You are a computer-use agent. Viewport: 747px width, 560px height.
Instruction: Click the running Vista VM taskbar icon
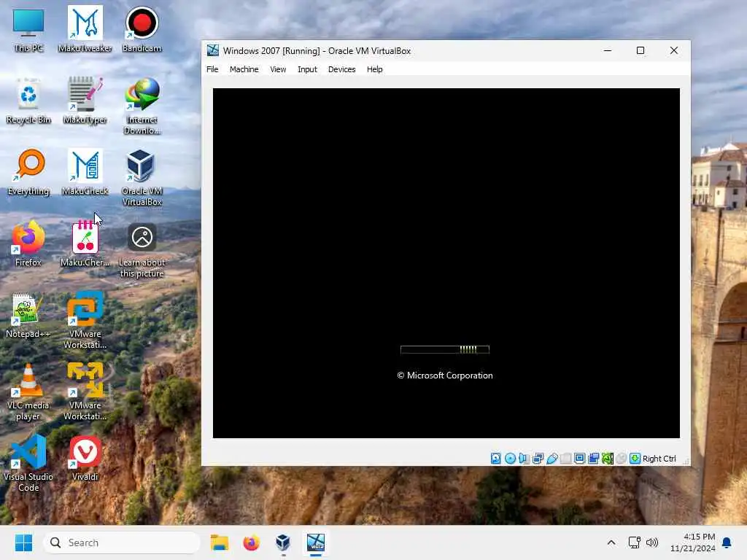pyautogui.click(x=315, y=542)
